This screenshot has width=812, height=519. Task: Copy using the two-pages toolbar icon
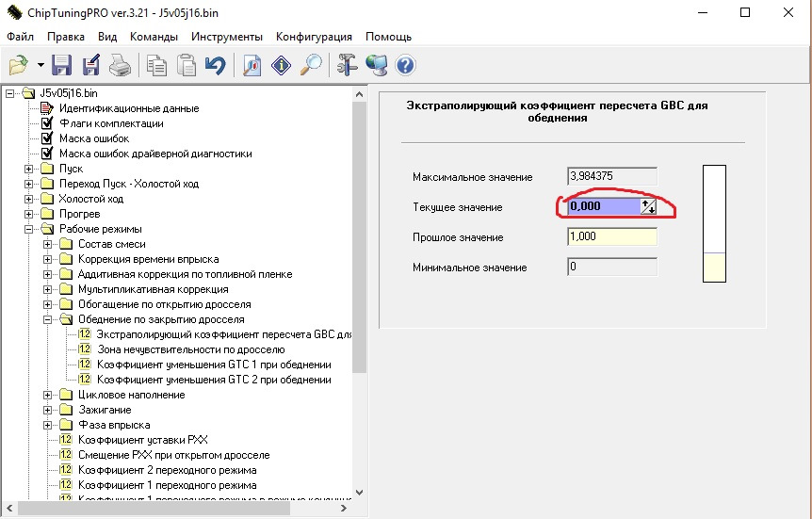pyautogui.click(x=156, y=65)
